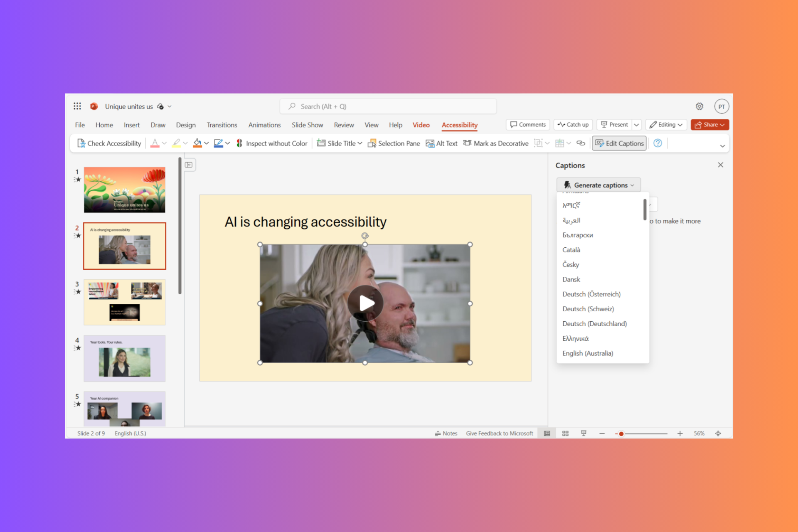Click the 56% zoom level
The width and height of the screenshot is (798, 532).
coord(699,433)
